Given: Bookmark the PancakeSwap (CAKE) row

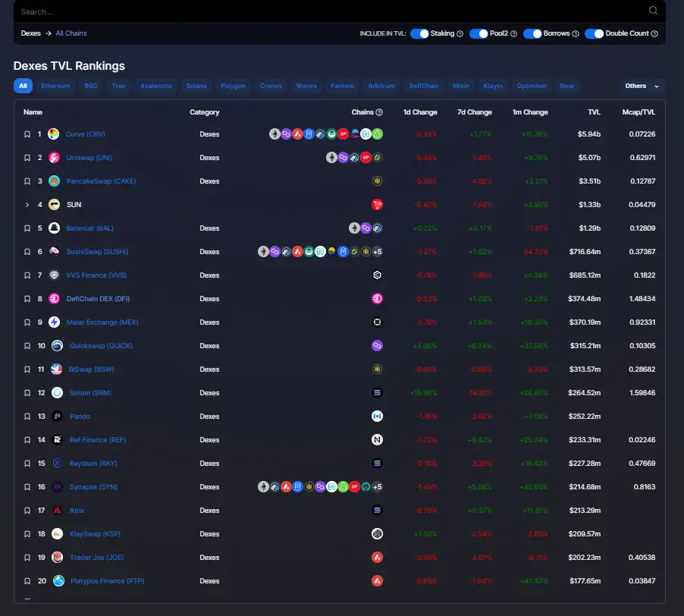Looking at the screenshot, I should [27, 181].
